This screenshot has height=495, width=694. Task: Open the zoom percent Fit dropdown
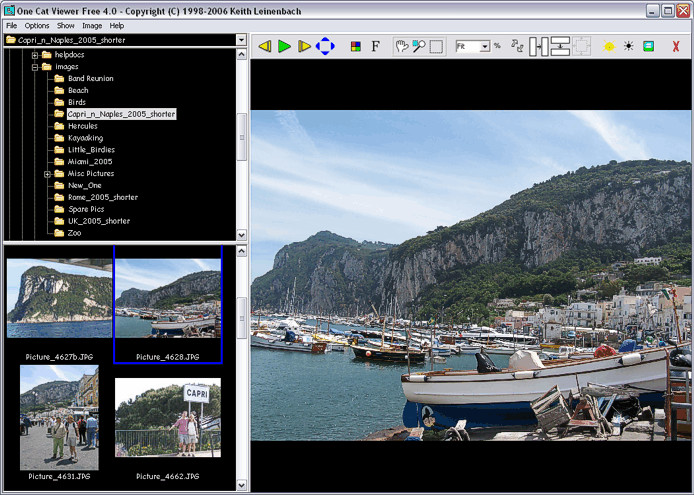click(485, 46)
